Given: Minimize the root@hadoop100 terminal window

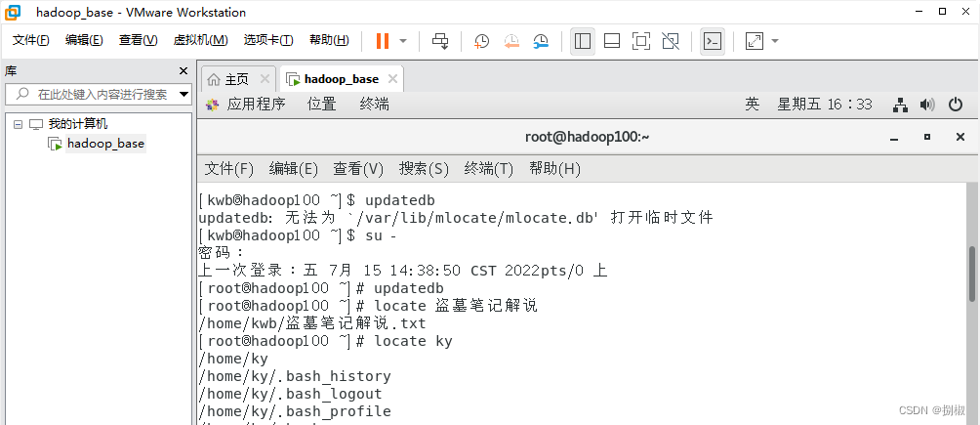Looking at the screenshot, I should (x=895, y=137).
